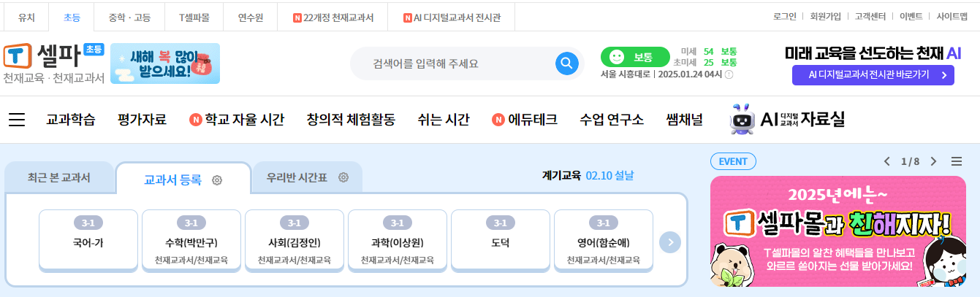Screen dimensions: 980x297
Task: Click the blue search magnifier icon
Action: click(567, 63)
